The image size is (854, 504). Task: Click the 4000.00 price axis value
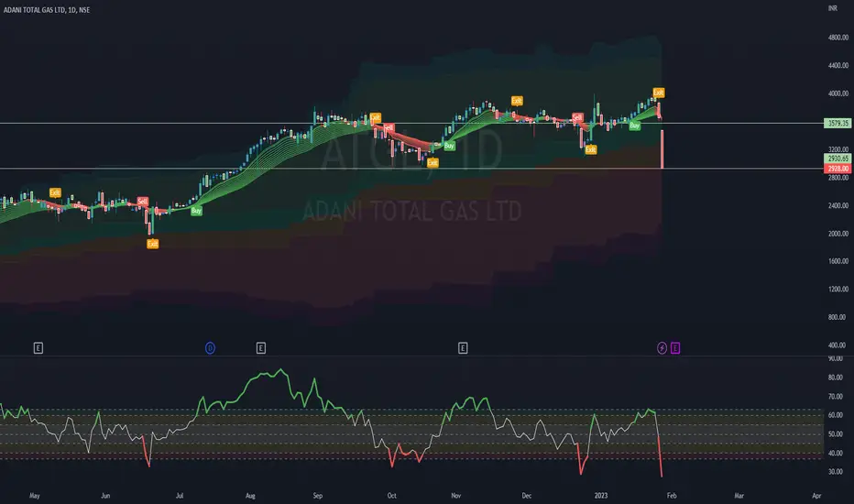[838, 93]
